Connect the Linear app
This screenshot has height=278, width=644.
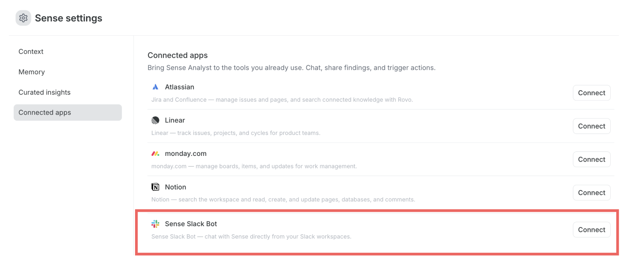pyautogui.click(x=591, y=126)
